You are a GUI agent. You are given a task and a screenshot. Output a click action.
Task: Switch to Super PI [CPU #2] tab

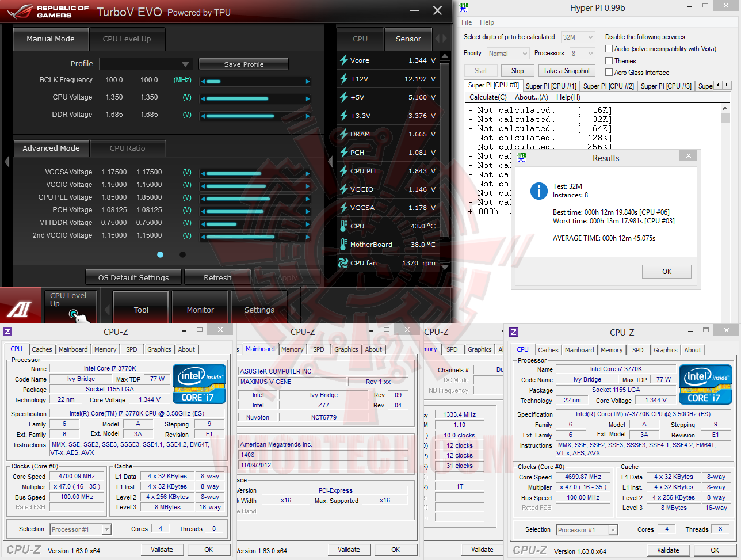[x=608, y=86]
